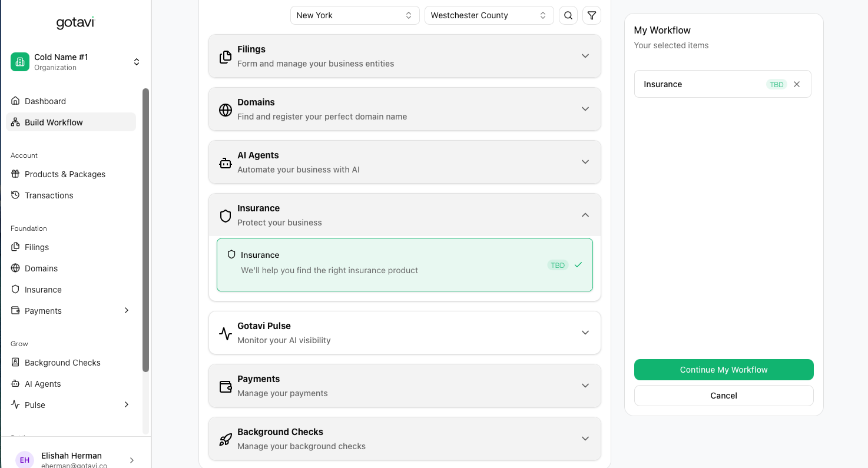Open the New York state dropdown
The width and height of the screenshot is (868, 468).
tap(355, 15)
